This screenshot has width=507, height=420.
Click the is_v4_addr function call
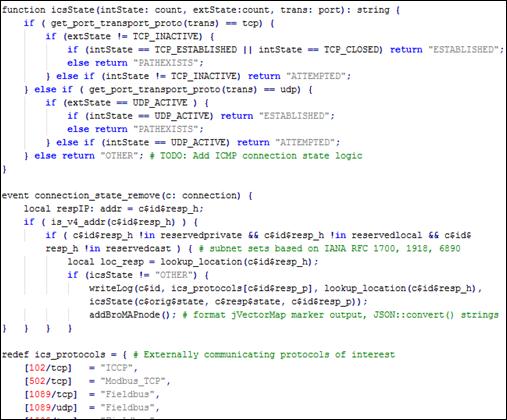point(113,222)
